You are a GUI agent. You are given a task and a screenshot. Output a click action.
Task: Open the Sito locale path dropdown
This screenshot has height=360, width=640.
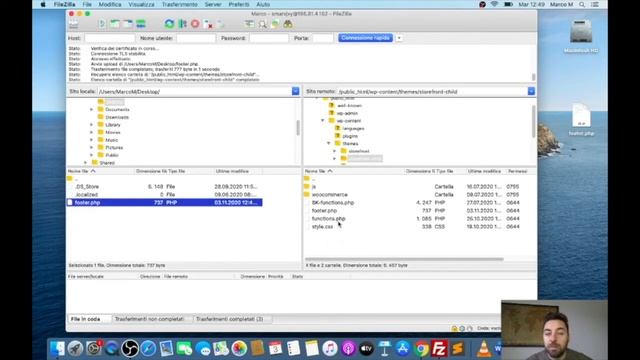(296, 91)
